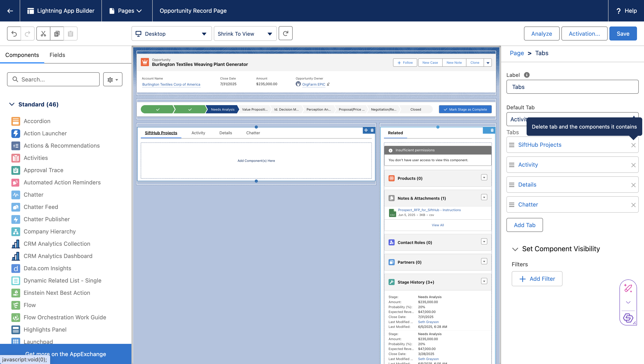Open the Desktop form factor dropdown
The image size is (644, 364).
[x=172, y=34]
